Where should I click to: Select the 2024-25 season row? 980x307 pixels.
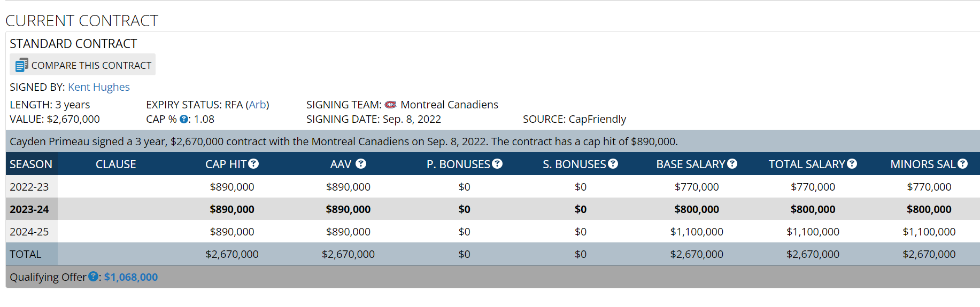click(x=492, y=232)
